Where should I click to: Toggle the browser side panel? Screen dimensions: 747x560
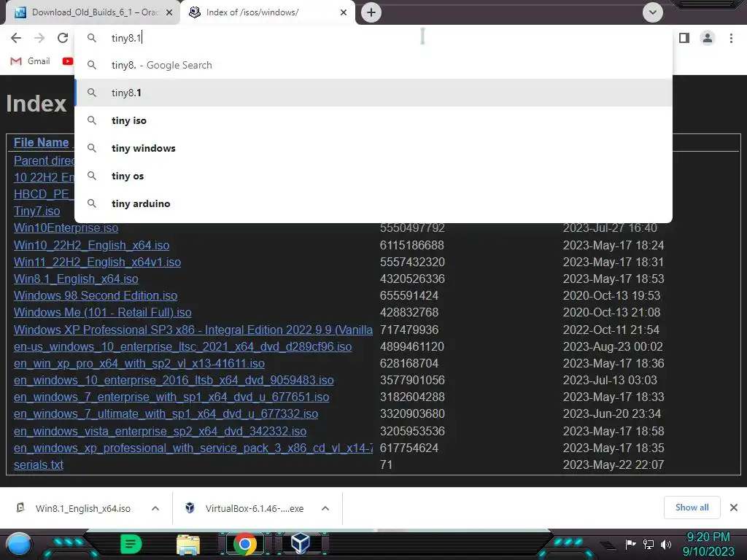click(684, 38)
